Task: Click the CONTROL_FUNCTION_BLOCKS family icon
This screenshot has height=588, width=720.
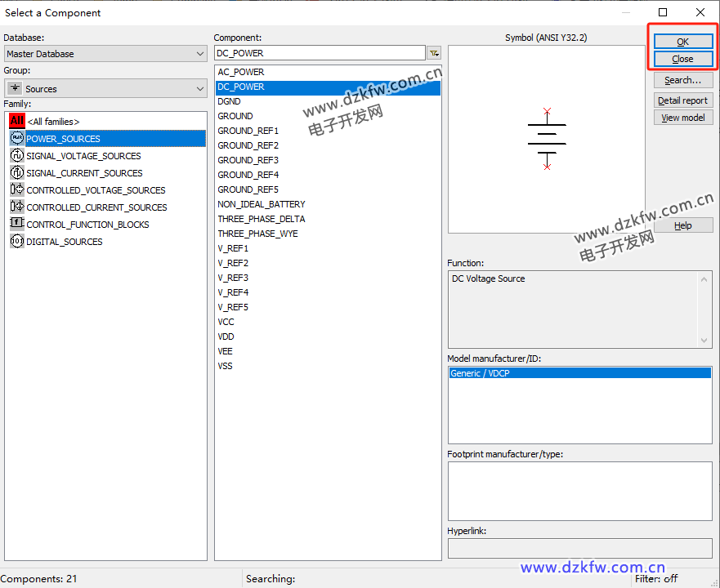Action: [x=16, y=224]
